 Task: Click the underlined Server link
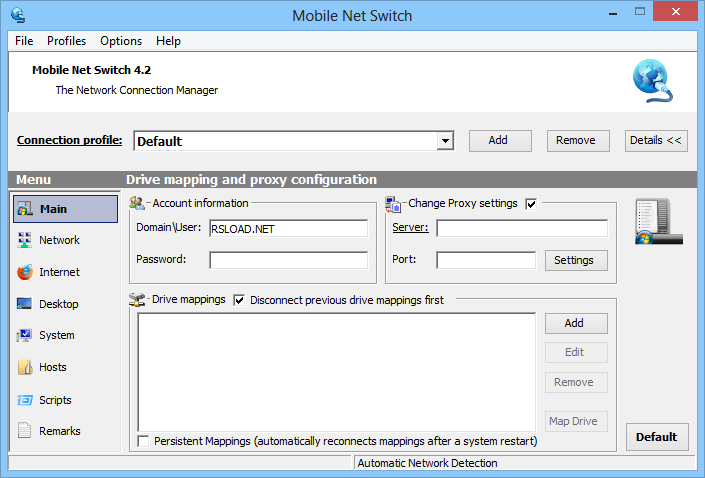(410, 228)
